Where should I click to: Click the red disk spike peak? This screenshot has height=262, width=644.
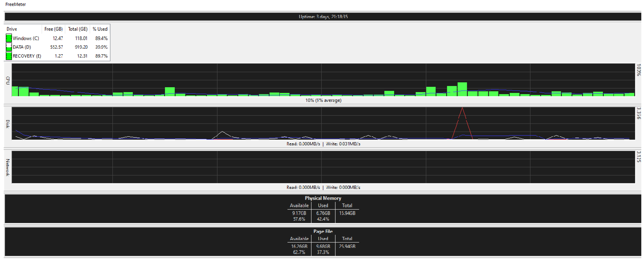click(462, 108)
